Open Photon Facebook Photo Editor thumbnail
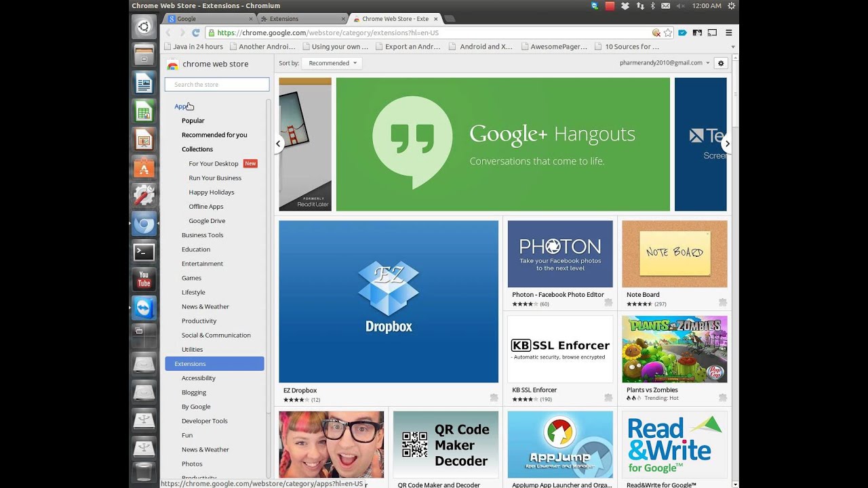Viewport: 868px width, 488px height. click(560, 254)
